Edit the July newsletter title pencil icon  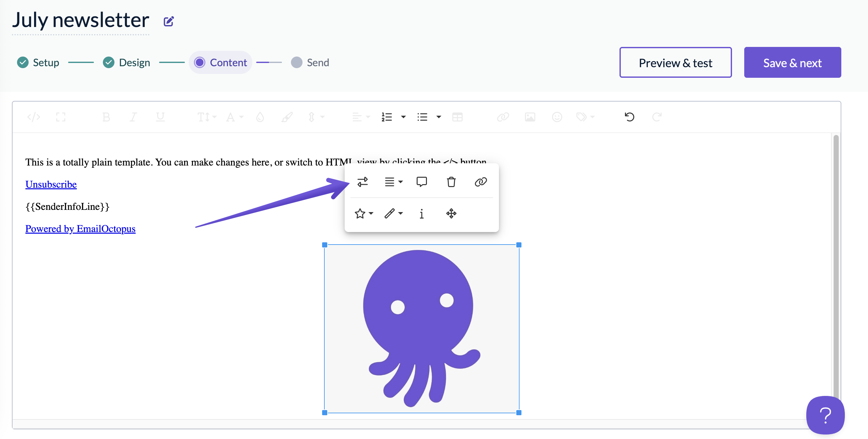tap(168, 22)
